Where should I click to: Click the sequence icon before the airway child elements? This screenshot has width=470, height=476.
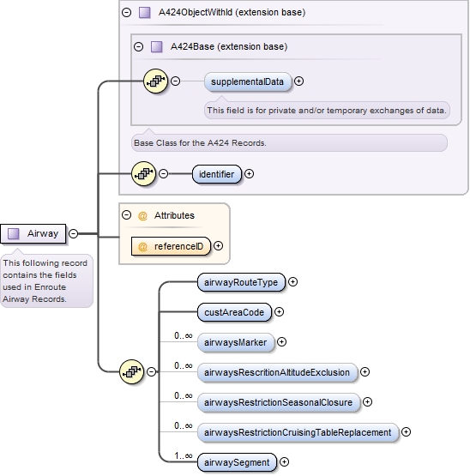pos(131,371)
